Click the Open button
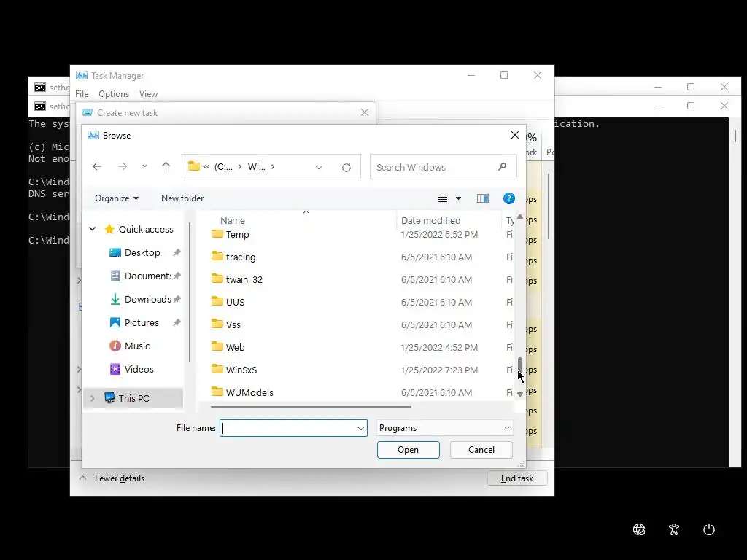Image resolution: width=747 pixels, height=560 pixels. (409, 450)
